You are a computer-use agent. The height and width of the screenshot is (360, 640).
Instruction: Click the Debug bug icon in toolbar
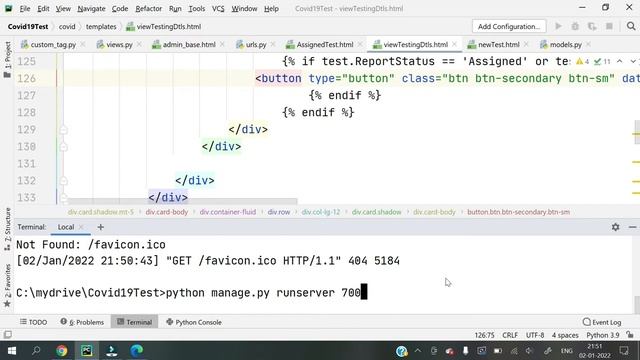tap(575, 26)
